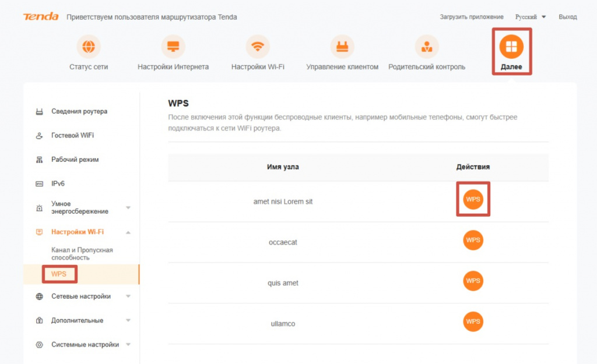Click node name occaecat
This screenshot has width=597, height=364.
tap(283, 242)
